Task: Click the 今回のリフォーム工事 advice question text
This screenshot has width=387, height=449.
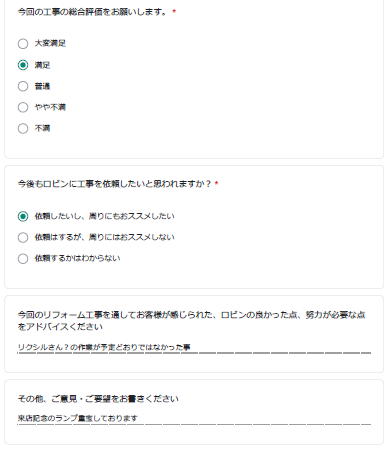Action: coord(191,321)
